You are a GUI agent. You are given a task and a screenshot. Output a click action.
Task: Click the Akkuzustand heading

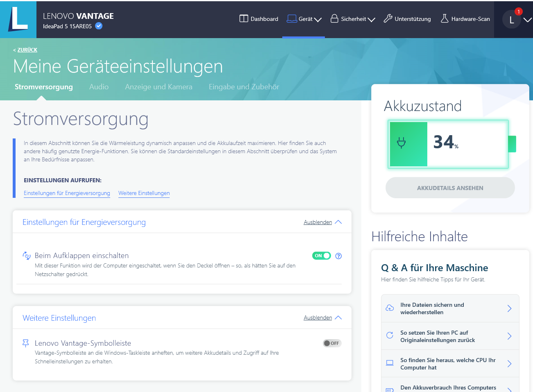(x=423, y=106)
